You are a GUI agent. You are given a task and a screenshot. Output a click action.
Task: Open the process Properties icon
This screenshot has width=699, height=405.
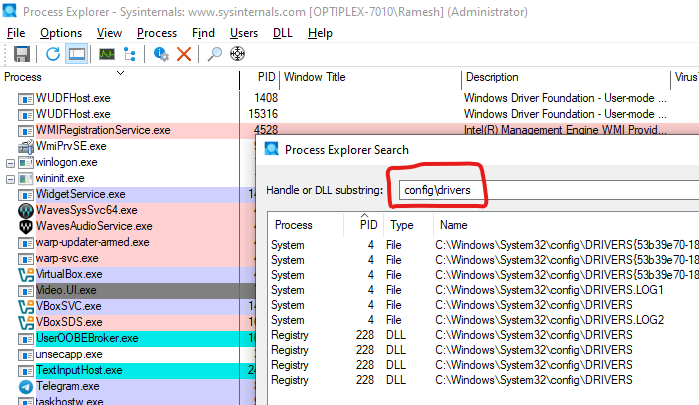161,54
